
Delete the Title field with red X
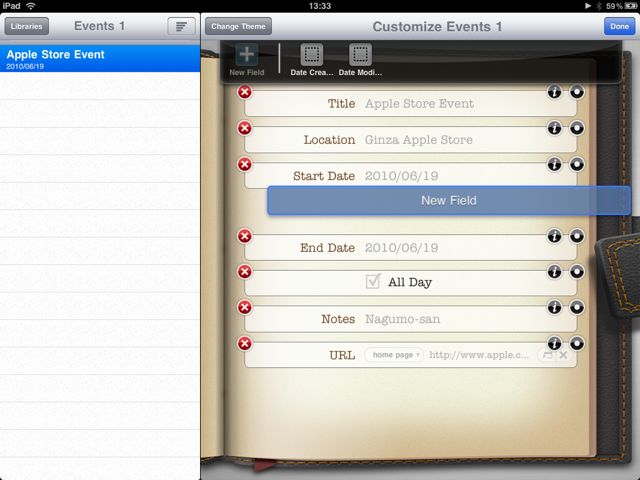pos(244,92)
